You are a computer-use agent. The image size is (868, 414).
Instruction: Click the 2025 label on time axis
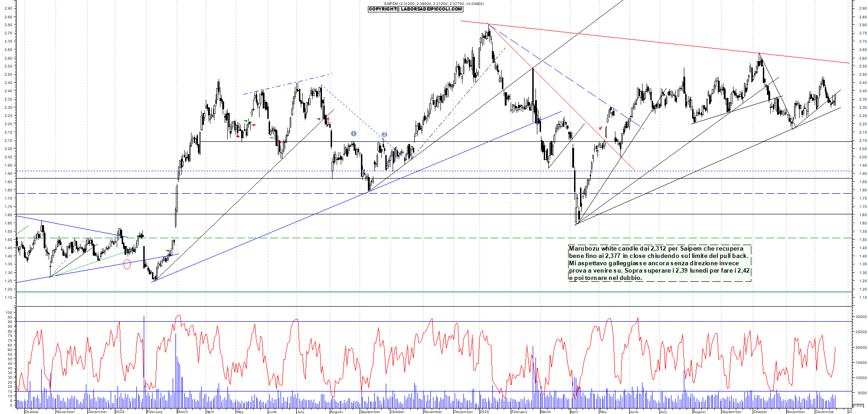pos(485,412)
